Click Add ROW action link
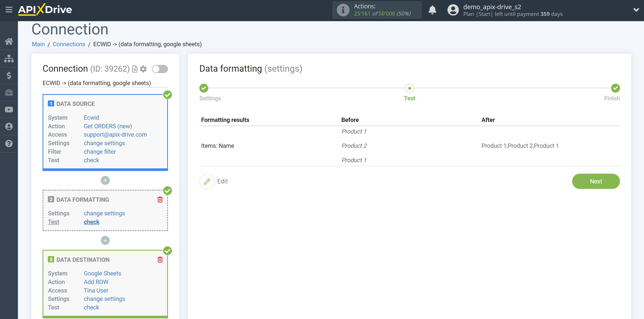The width and height of the screenshot is (644, 319). (96, 282)
